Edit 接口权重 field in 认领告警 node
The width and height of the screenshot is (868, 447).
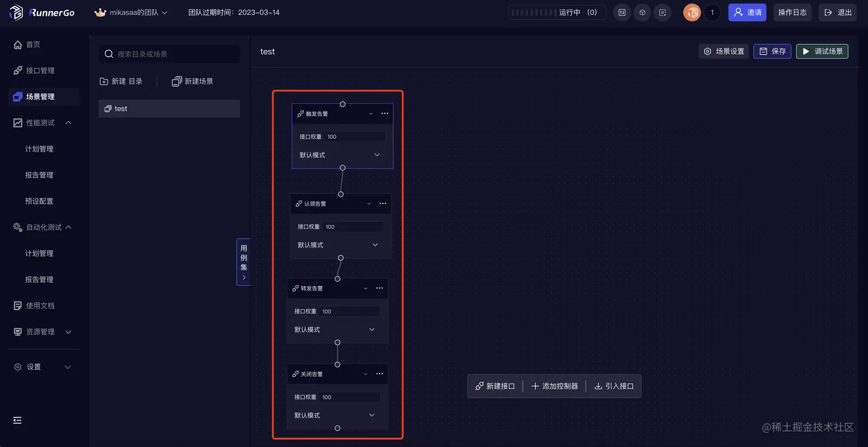tap(353, 227)
